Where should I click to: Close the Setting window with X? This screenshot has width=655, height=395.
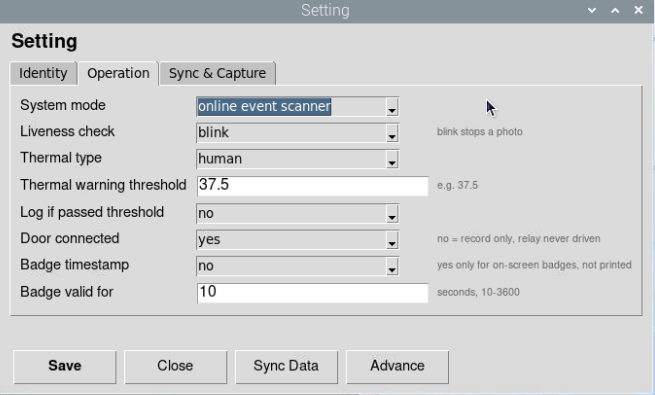(x=638, y=10)
